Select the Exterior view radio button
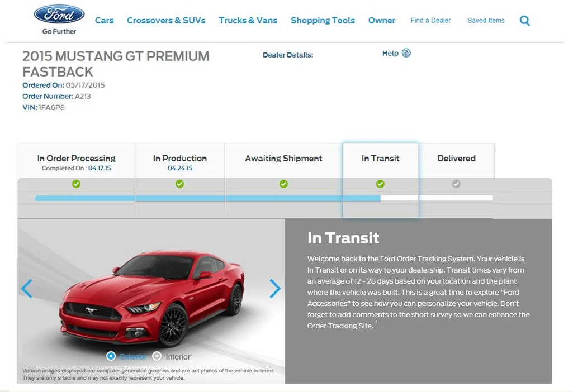Screen dimensions: 573x392 111,356
